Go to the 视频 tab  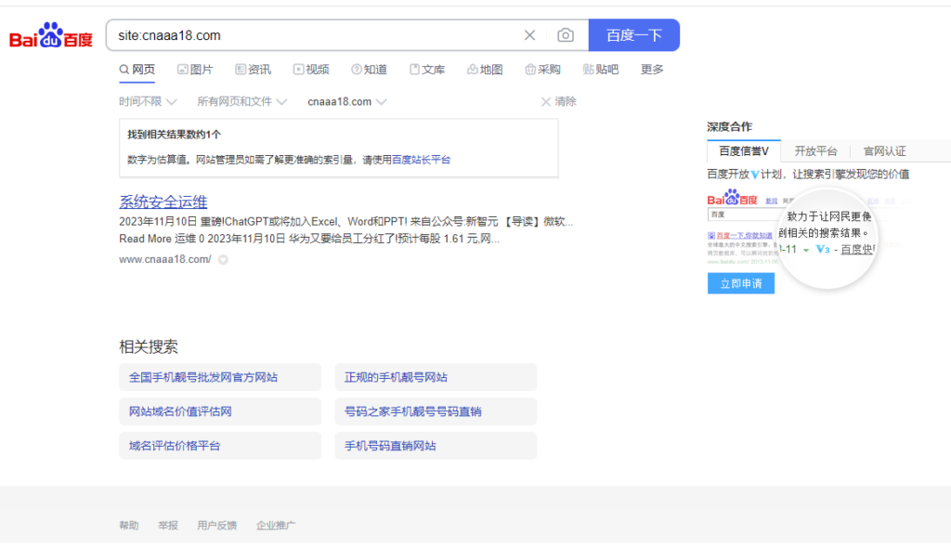(x=311, y=70)
